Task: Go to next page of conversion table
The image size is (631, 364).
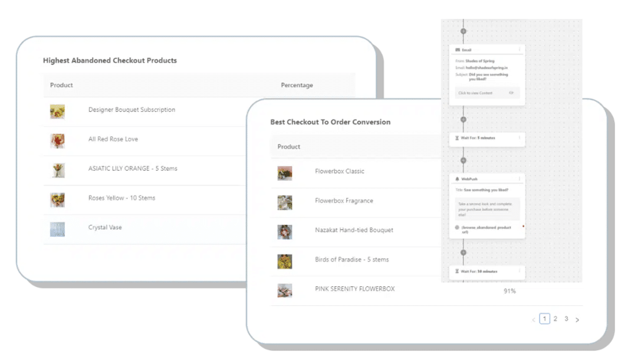Action: coord(577,320)
